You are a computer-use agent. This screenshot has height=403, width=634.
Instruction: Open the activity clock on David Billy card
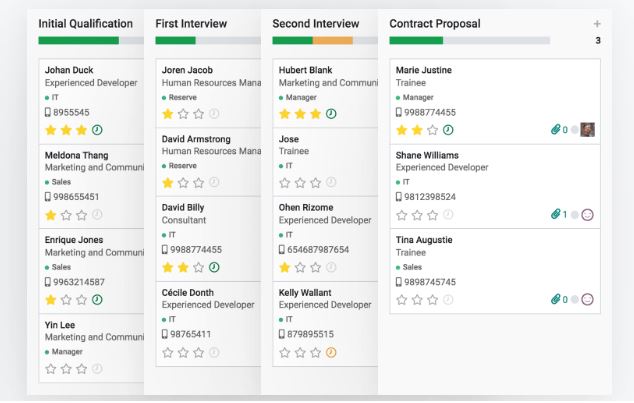tap(214, 266)
